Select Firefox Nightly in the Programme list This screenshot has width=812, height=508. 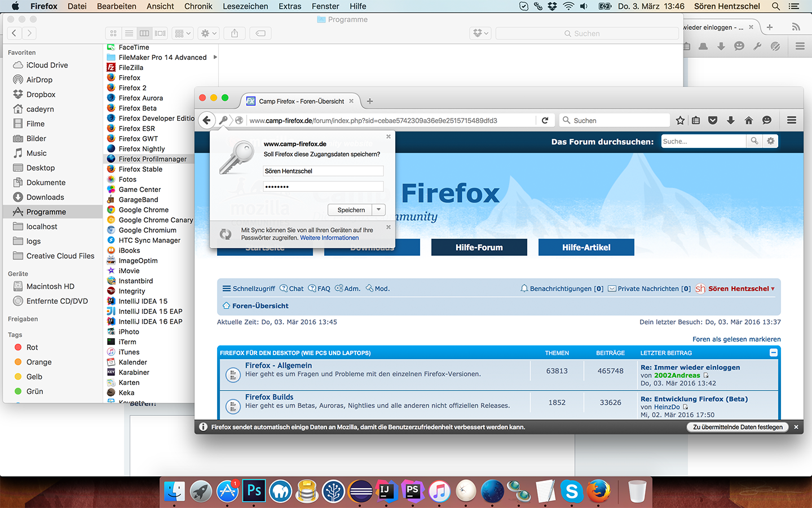tap(142, 148)
